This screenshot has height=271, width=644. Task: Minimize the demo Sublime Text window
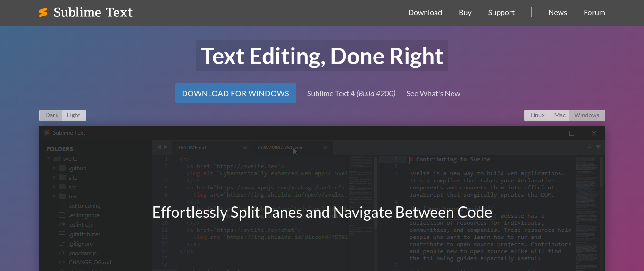coord(550,133)
